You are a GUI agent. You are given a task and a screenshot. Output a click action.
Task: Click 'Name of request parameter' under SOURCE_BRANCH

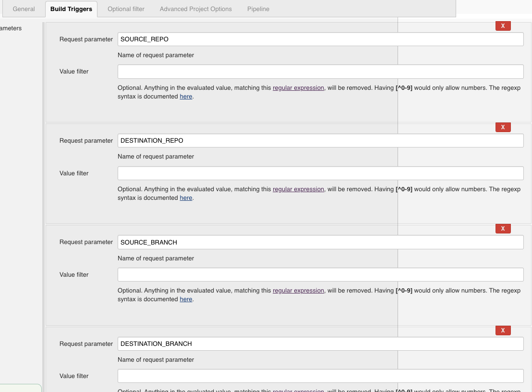click(156, 258)
